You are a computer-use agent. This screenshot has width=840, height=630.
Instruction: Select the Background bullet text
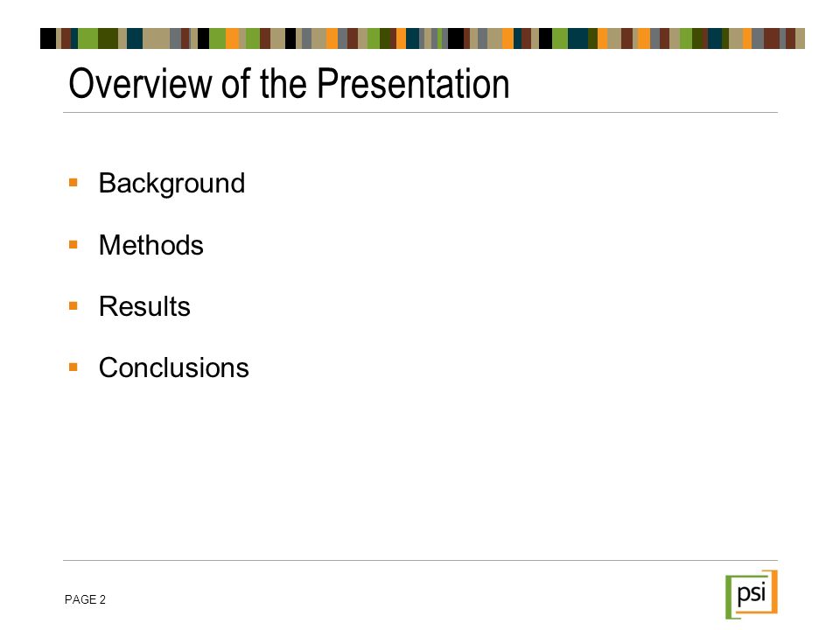(172, 184)
